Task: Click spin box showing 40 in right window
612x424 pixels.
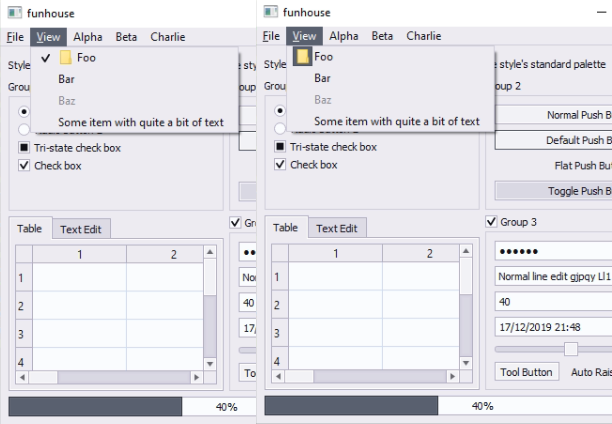Action: click(x=553, y=302)
